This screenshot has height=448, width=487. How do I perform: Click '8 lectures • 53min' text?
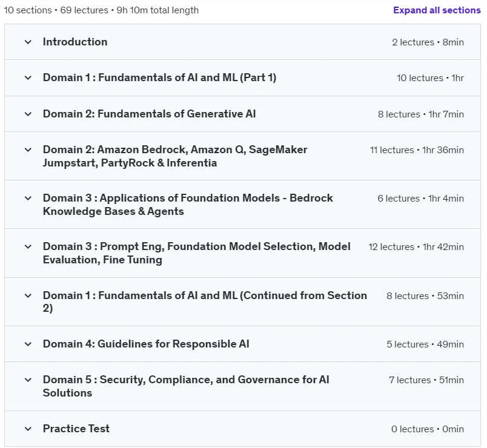[x=425, y=296]
